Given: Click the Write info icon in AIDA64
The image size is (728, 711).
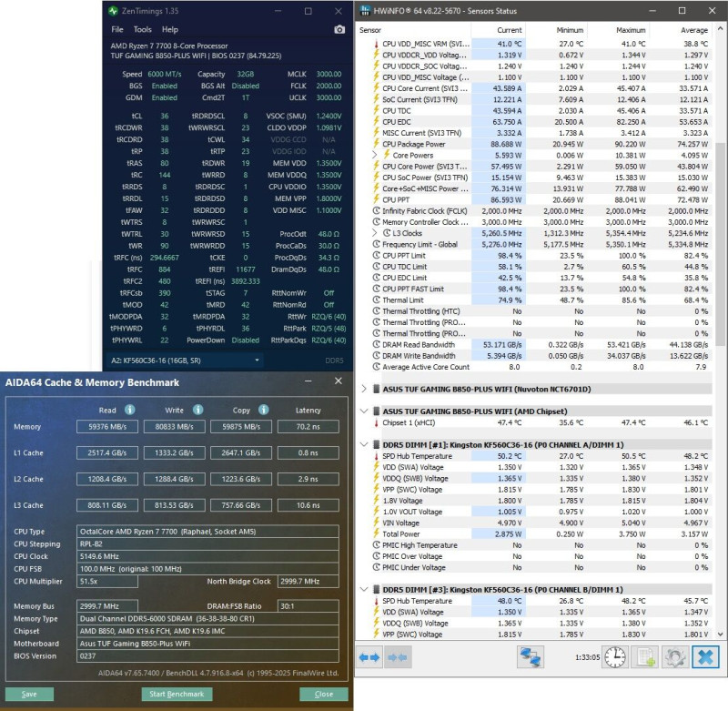Looking at the screenshot, I should (198, 410).
